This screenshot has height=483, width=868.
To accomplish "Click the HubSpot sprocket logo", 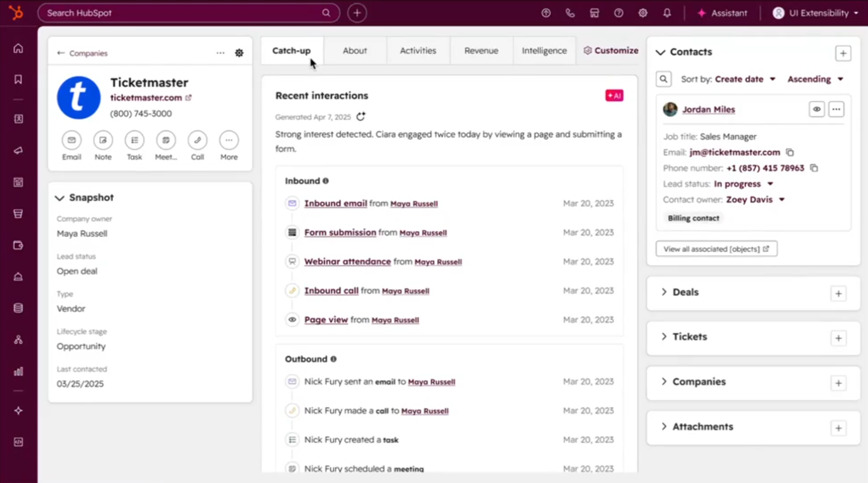I will coord(16,12).
